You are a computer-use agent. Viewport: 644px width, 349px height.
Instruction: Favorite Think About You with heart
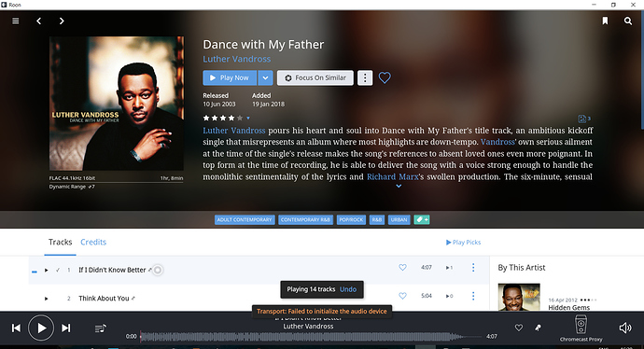(402, 296)
